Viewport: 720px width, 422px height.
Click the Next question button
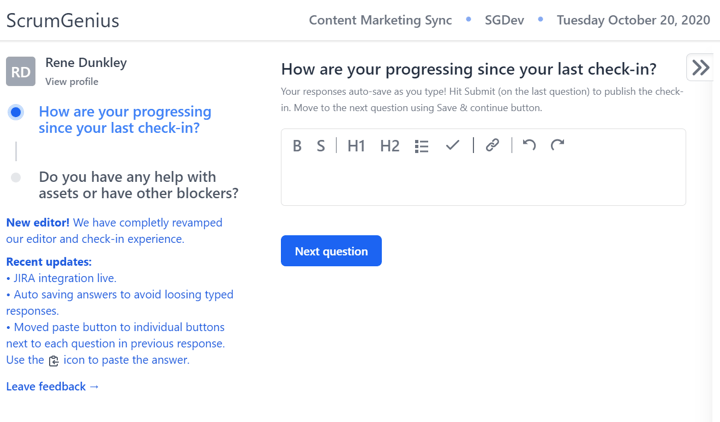pyautogui.click(x=331, y=251)
